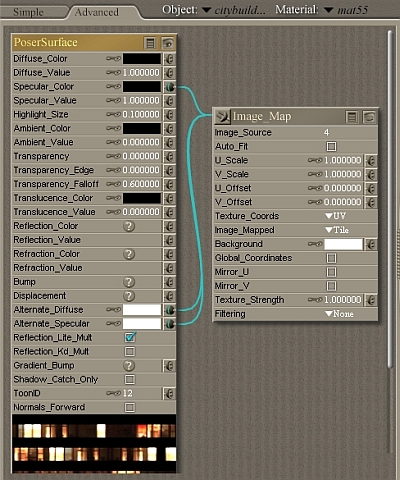Click the Specular_Value node plug icon

[x=169, y=101]
